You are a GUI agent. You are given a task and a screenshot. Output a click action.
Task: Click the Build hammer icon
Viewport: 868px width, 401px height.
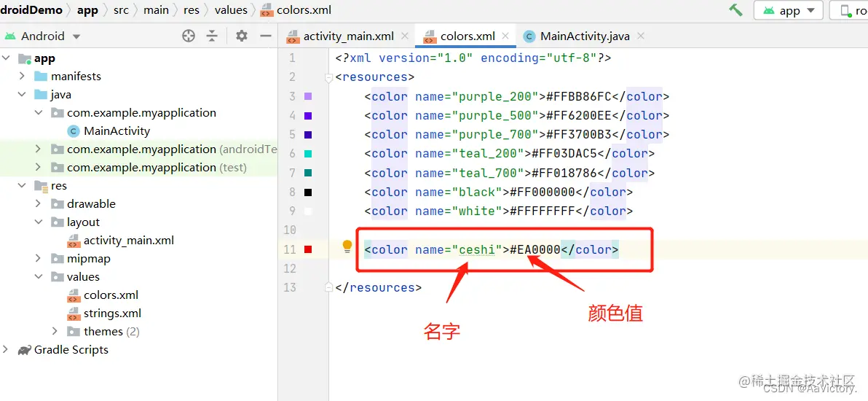point(735,10)
